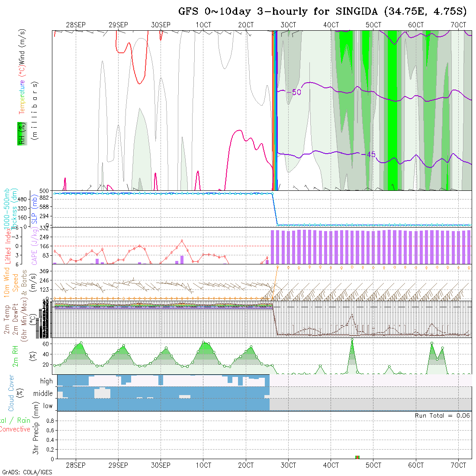Image resolution: width=476 pixels, height=476 pixels.
Task: Click the GFS SINGIDA chart title
Action: pos(322,11)
